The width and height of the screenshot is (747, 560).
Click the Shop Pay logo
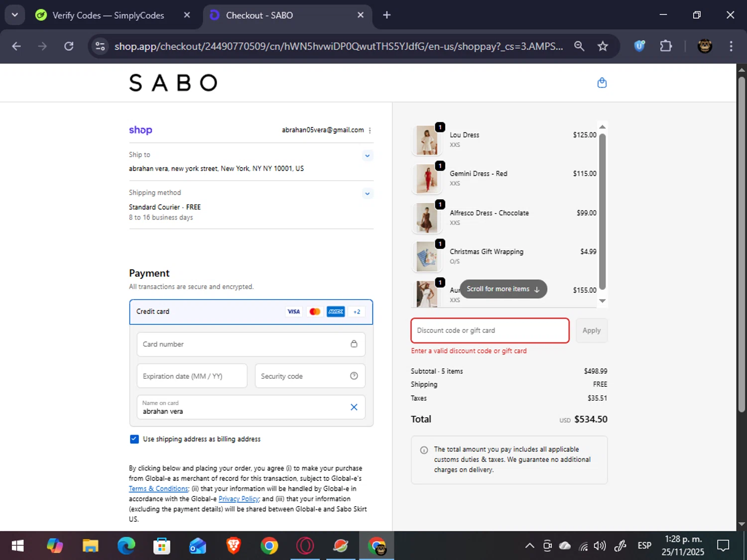click(x=140, y=130)
